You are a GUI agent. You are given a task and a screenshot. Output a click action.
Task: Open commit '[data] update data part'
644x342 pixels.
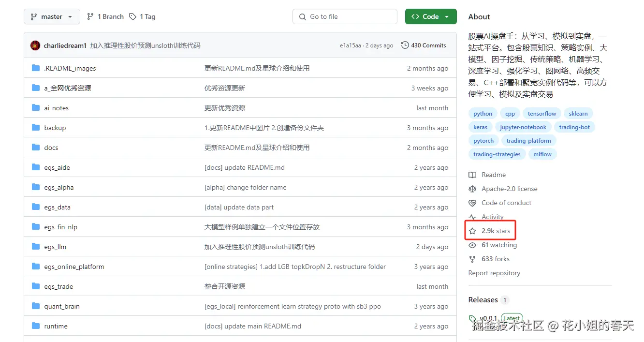point(239,207)
